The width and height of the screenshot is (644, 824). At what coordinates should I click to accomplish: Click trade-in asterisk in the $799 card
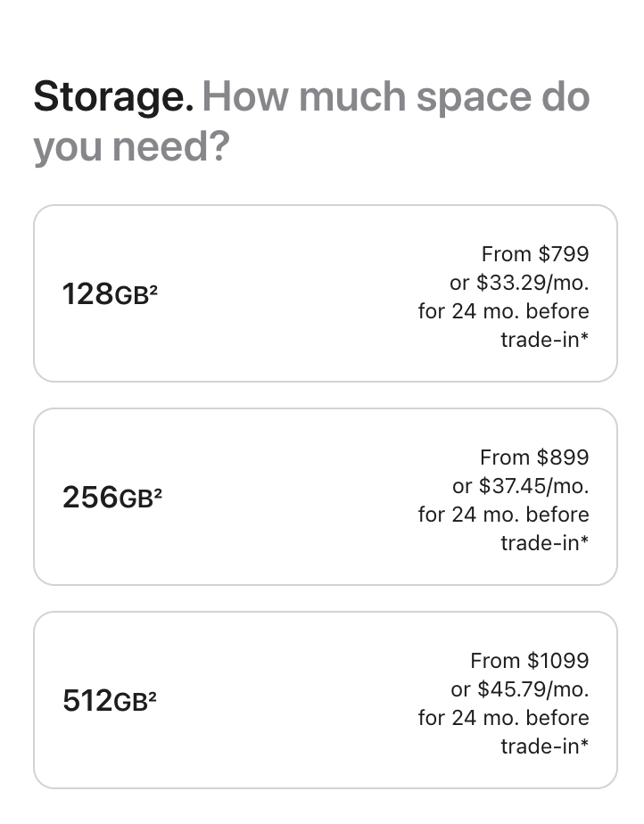pyautogui.click(x=584, y=339)
